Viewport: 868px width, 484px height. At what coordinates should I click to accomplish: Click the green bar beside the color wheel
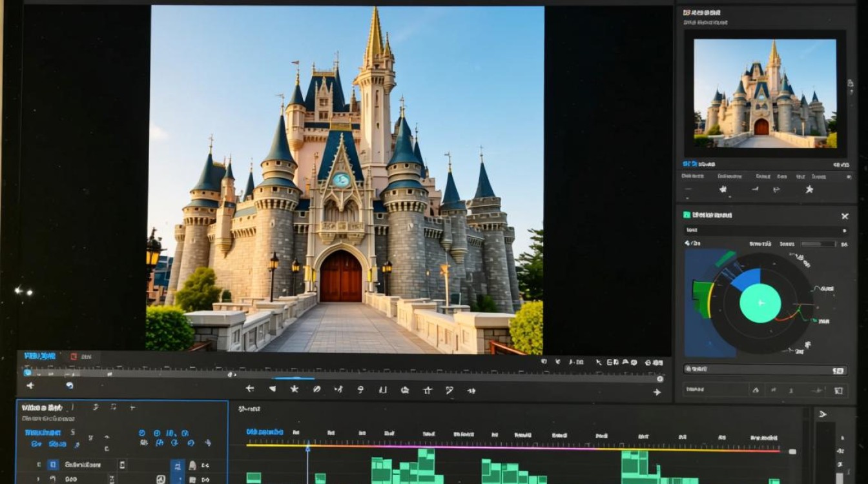(x=701, y=298)
